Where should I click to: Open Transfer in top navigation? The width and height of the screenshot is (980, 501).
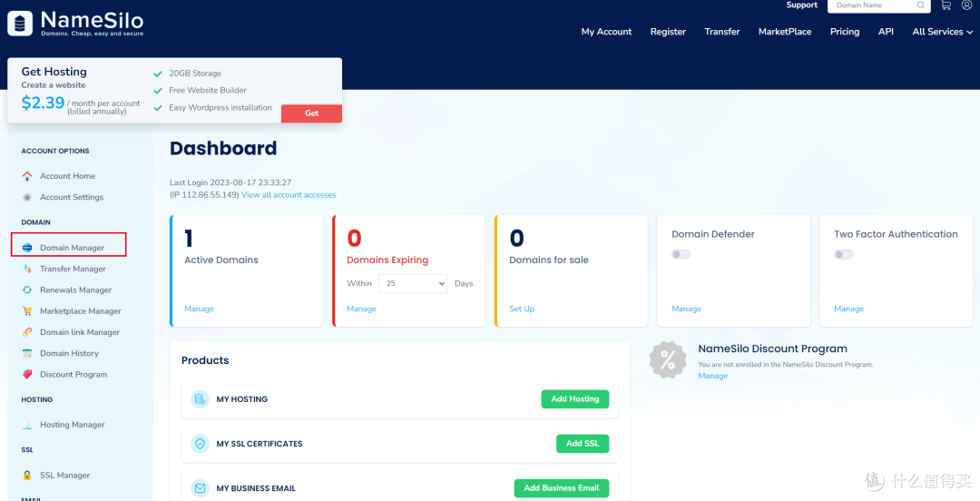[x=722, y=31]
